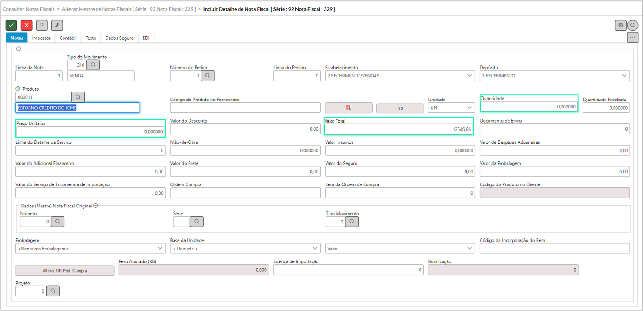The height and width of the screenshot is (311, 644).
Task: Click the Quantidade Recebida field
Action: coord(606,108)
